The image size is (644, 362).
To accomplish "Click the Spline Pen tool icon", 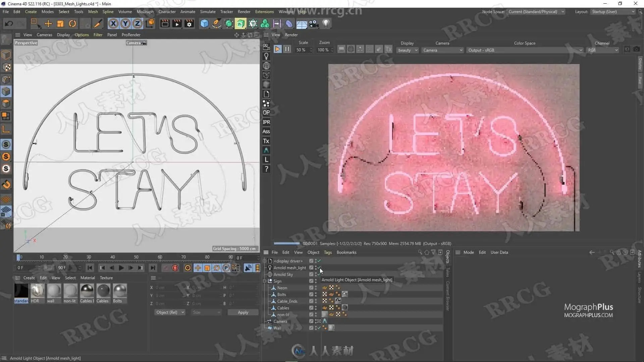I will (217, 23).
